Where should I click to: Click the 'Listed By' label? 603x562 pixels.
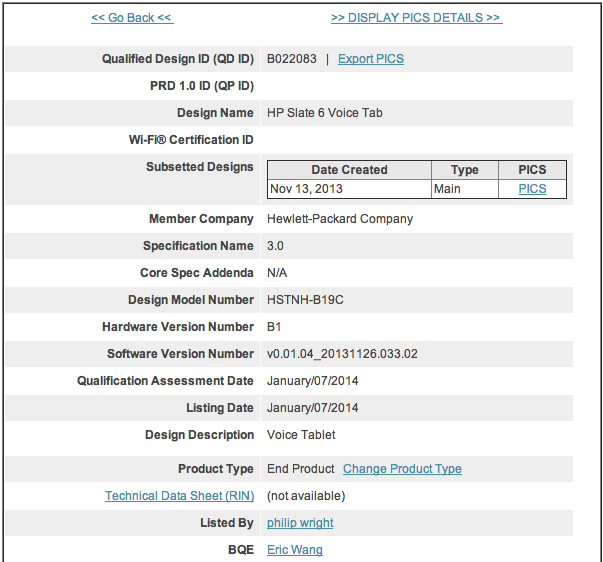click(x=227, y=523)
